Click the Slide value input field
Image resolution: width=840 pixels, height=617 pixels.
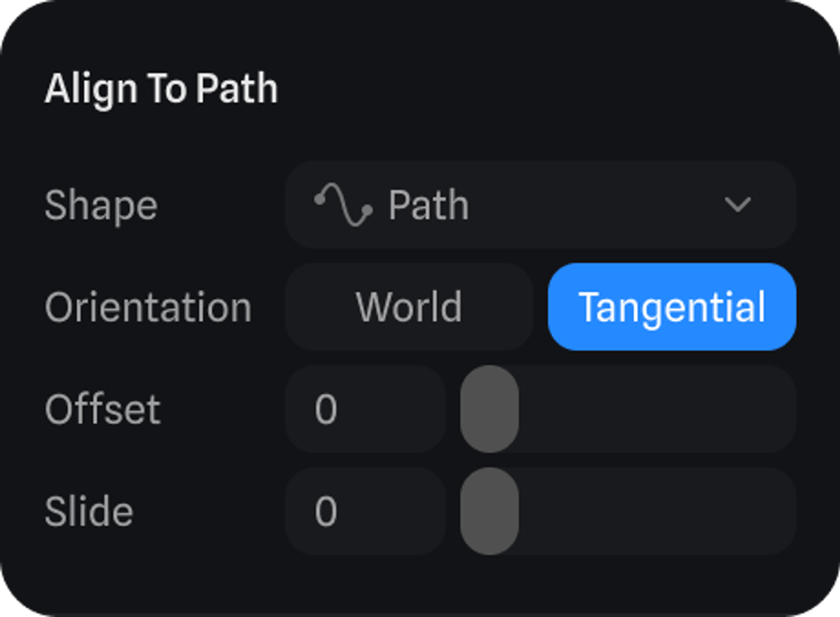click(365, 511)
